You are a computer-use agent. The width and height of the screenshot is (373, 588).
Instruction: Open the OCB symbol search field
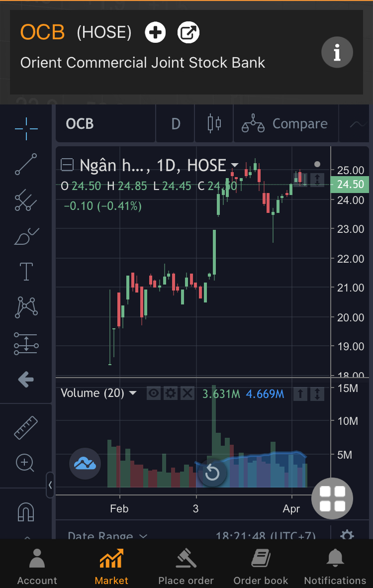click(105, 123)
